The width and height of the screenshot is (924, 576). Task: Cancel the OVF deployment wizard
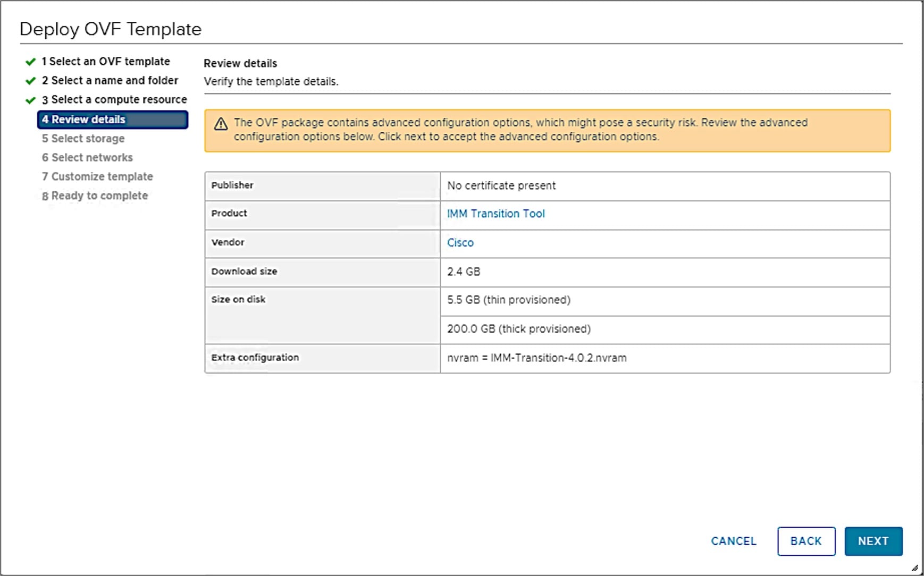click(x=733, y=541)
